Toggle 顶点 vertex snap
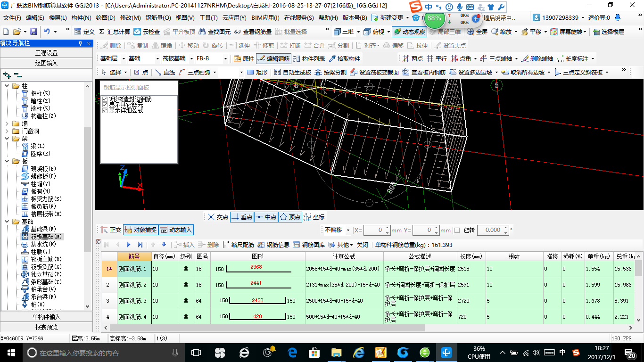Screen dimensions: 644x362 pos(290,217)
